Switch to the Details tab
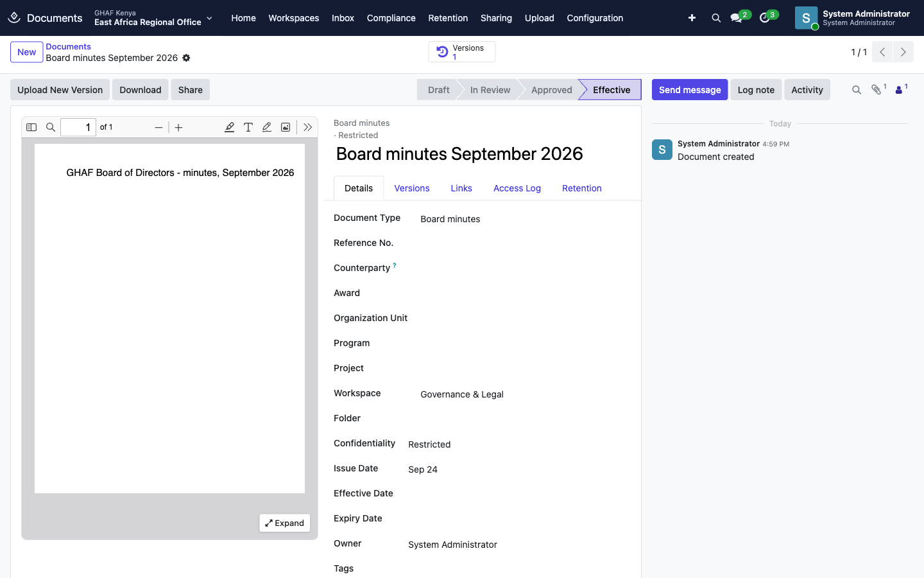 pyautogui.click(x=359, y=188)
